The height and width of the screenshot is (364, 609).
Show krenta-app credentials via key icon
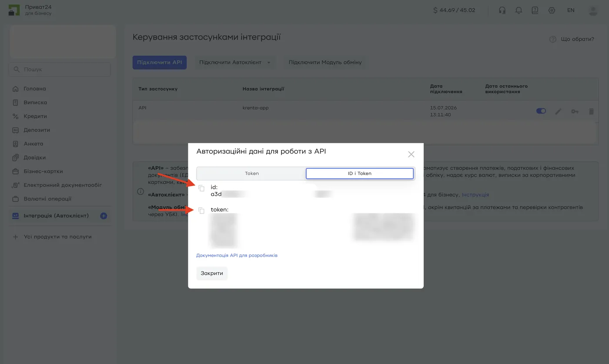point(575,111)
